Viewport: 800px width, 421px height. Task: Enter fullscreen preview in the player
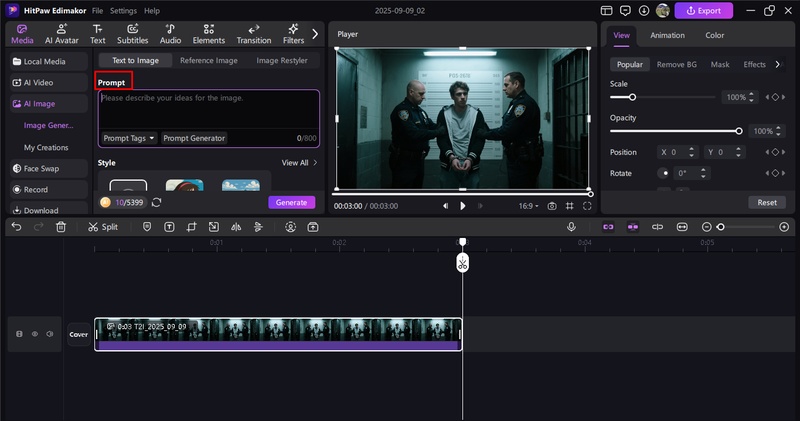587,206
